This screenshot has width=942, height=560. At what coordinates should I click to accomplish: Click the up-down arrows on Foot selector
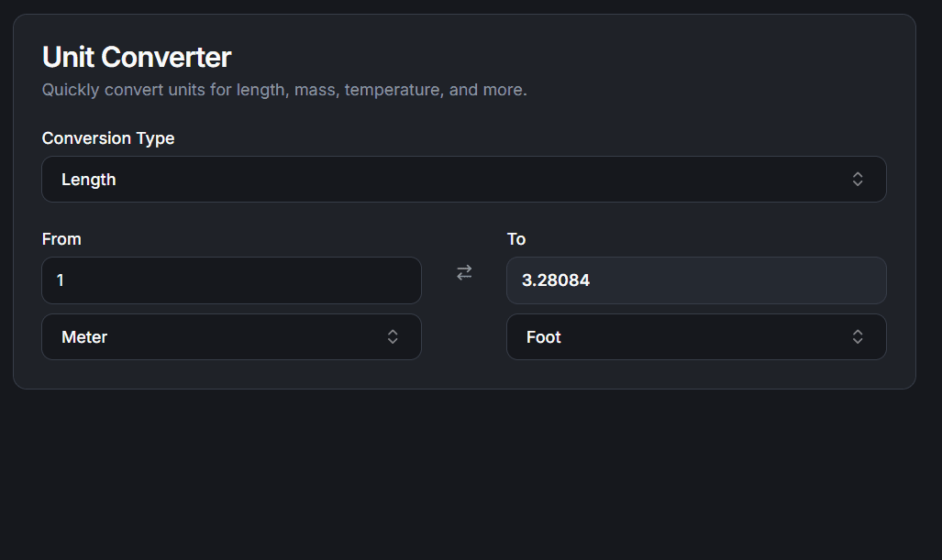858,337
